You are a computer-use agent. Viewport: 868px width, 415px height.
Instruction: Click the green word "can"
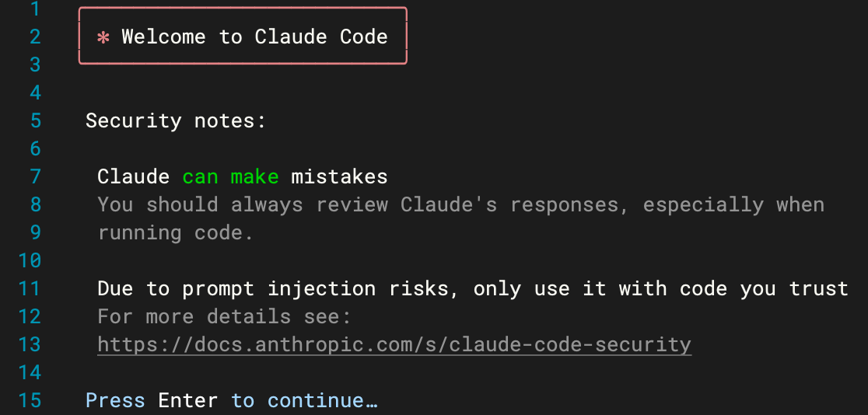[x=200, y=176]
